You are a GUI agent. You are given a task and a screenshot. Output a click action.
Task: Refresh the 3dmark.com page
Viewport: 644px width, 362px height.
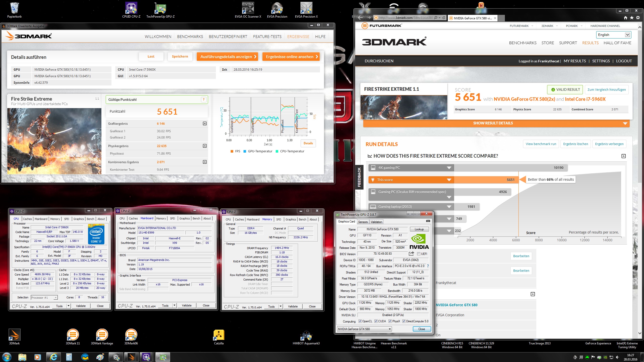(x=444, y=18)
